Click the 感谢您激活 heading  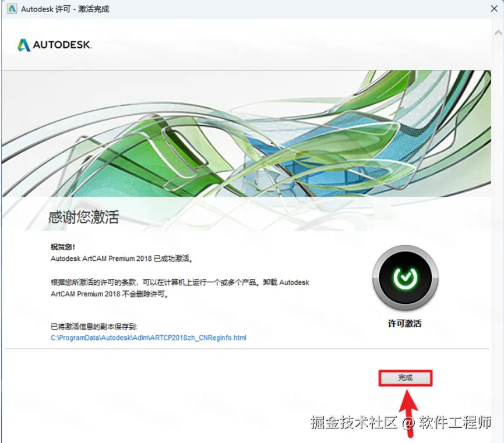(x=83, y=217)
